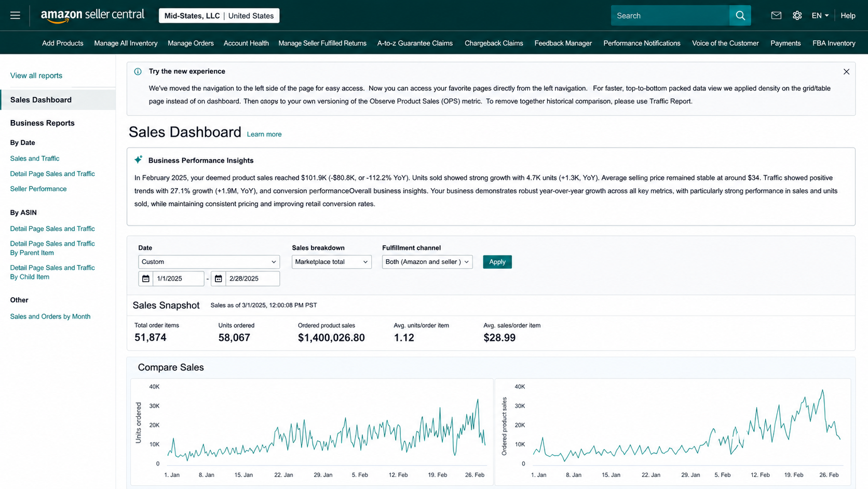Open the mail messages icon
The image size is (868, 489).
point(776,16)
